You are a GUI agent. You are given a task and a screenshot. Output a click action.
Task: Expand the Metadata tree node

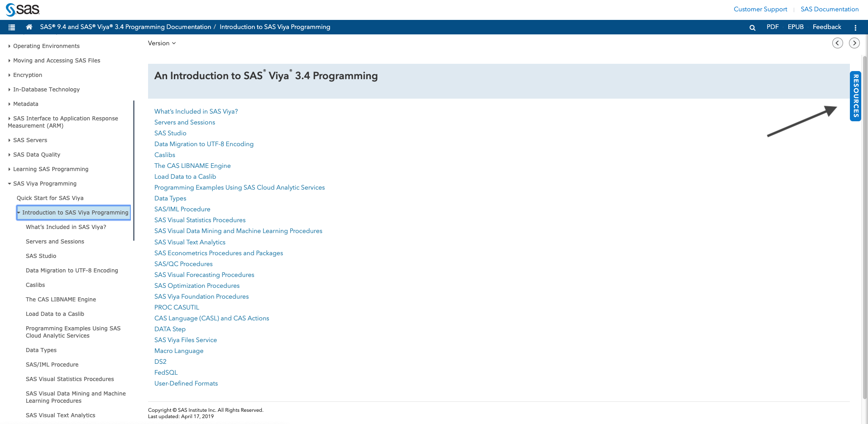9,104
